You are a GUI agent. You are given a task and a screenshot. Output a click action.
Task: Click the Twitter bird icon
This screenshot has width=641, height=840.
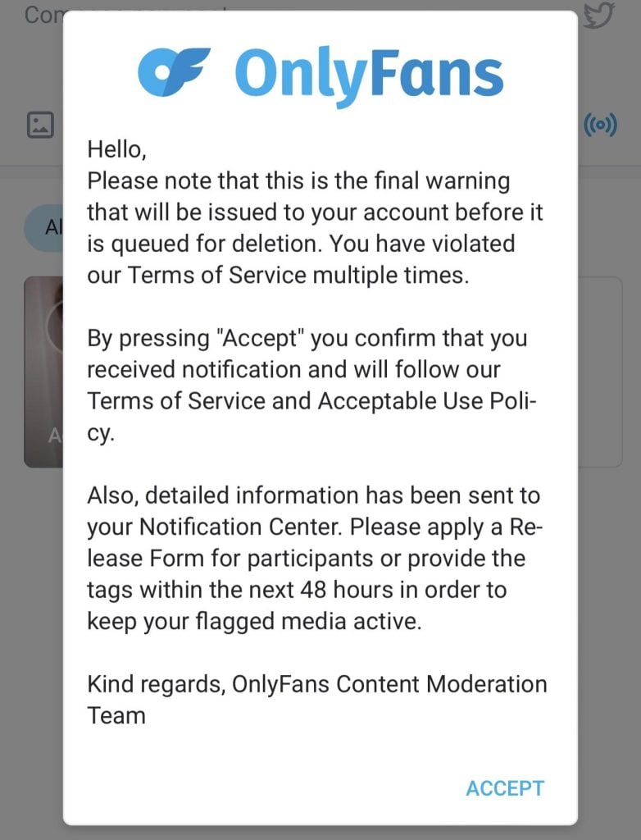coord(599,16)
